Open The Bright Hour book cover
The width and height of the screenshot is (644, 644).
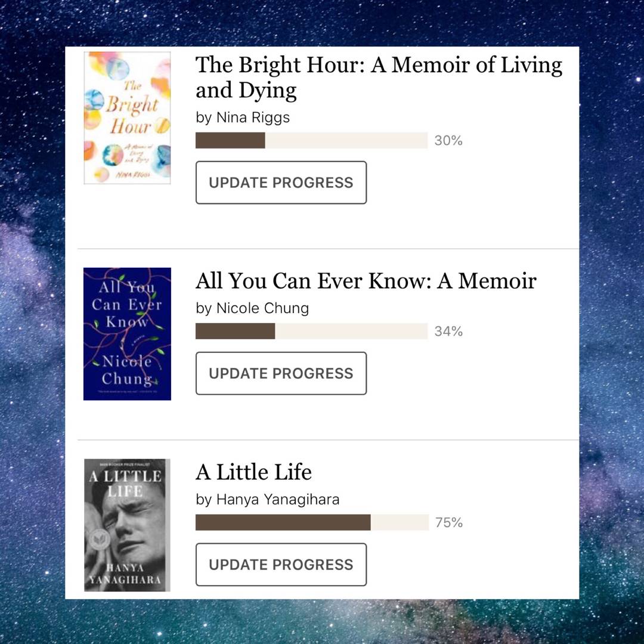(127, 118)
